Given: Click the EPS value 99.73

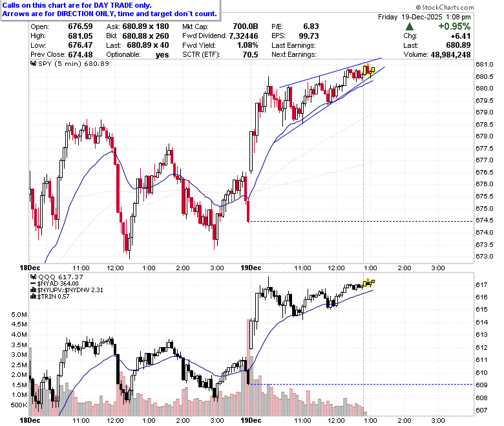Looking at the screenshot, I should pos(309,36).
